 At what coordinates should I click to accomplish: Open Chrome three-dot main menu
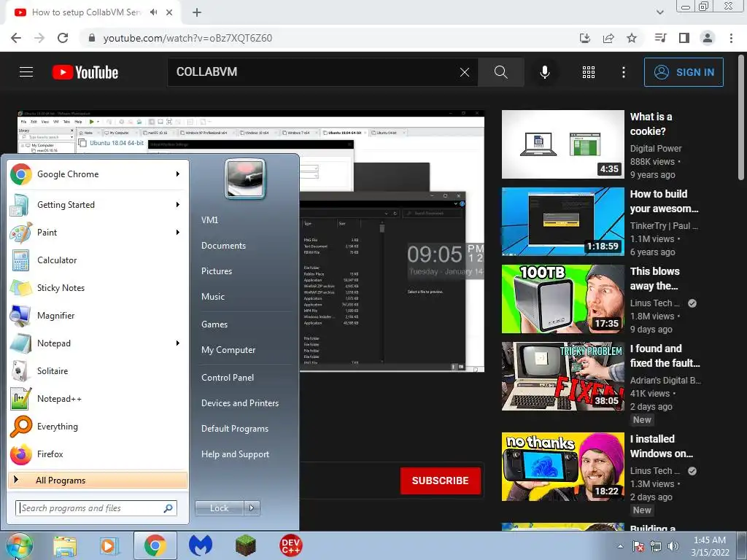point(731,38)
